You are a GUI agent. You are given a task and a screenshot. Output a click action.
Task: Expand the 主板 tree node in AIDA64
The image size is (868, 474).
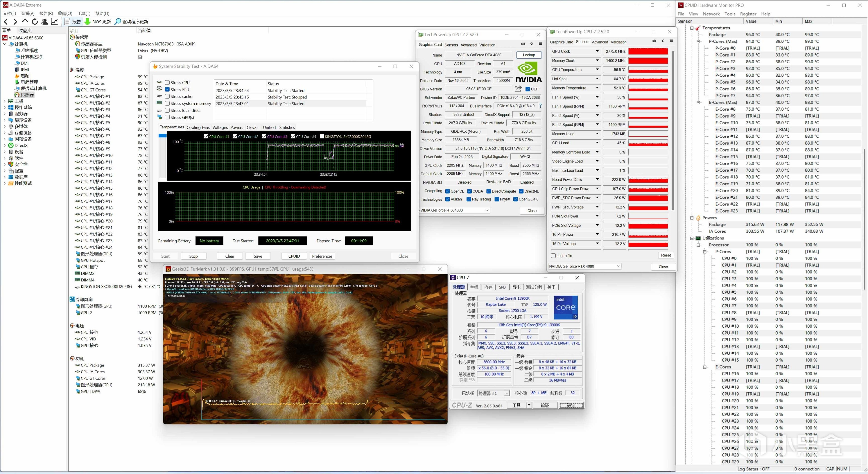click(x=5, y=101)
